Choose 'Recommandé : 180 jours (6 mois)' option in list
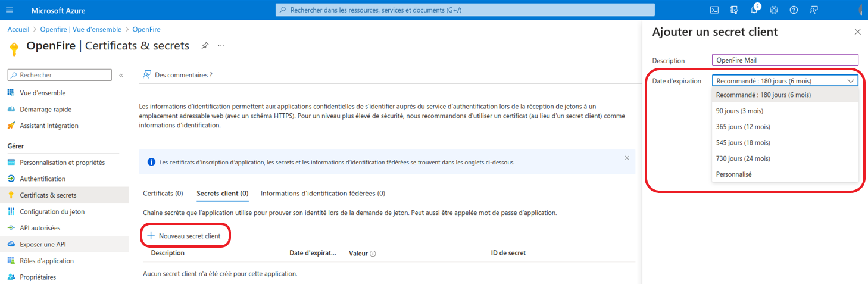Viewport: 868px width, 284px height. pos(785,95)
